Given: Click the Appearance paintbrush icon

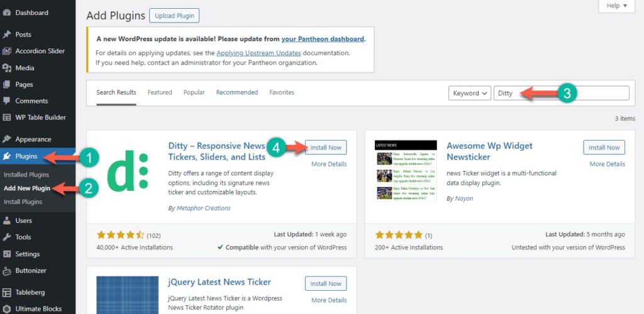Looking at the screenshot, I should [x=6, y=139].
